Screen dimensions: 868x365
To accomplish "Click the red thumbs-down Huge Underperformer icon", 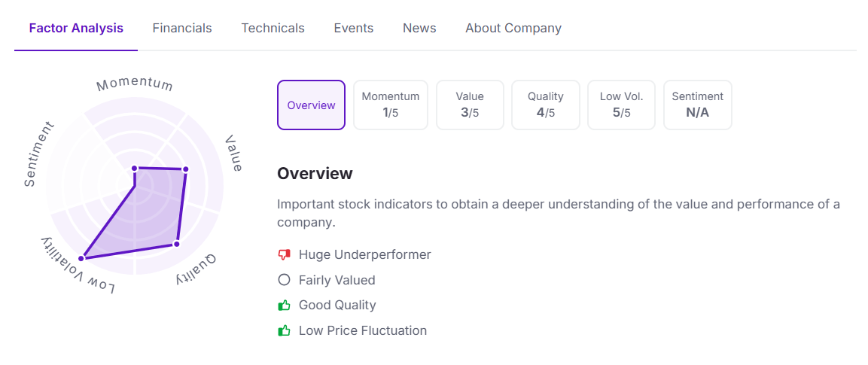I will [284, 254].
